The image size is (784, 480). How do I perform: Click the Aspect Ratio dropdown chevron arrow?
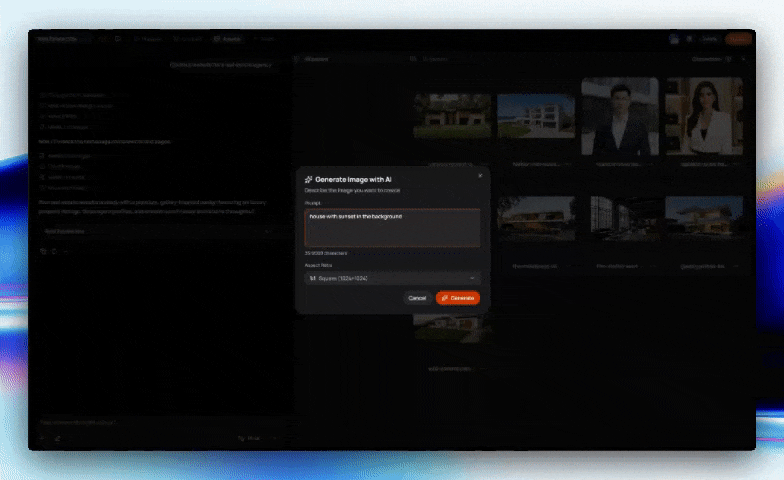coord(472,278)
